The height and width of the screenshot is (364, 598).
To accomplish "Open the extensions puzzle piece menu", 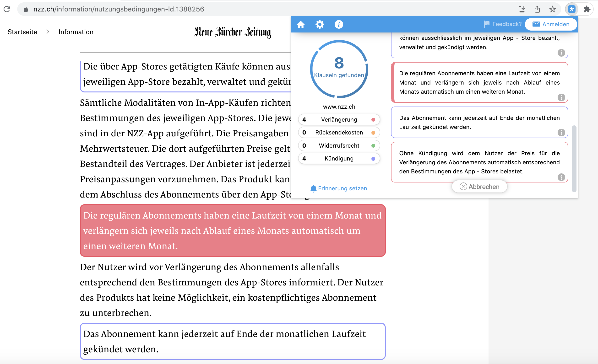I will 587,9.
